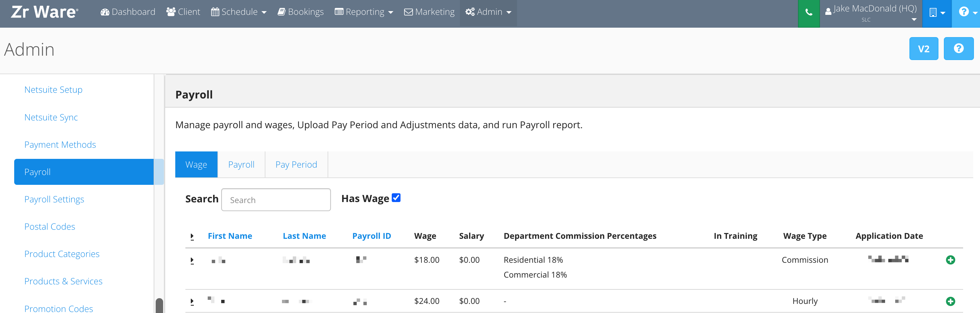
Task: Open Netsuite Sync in sidebar
Action: point(51,117)
